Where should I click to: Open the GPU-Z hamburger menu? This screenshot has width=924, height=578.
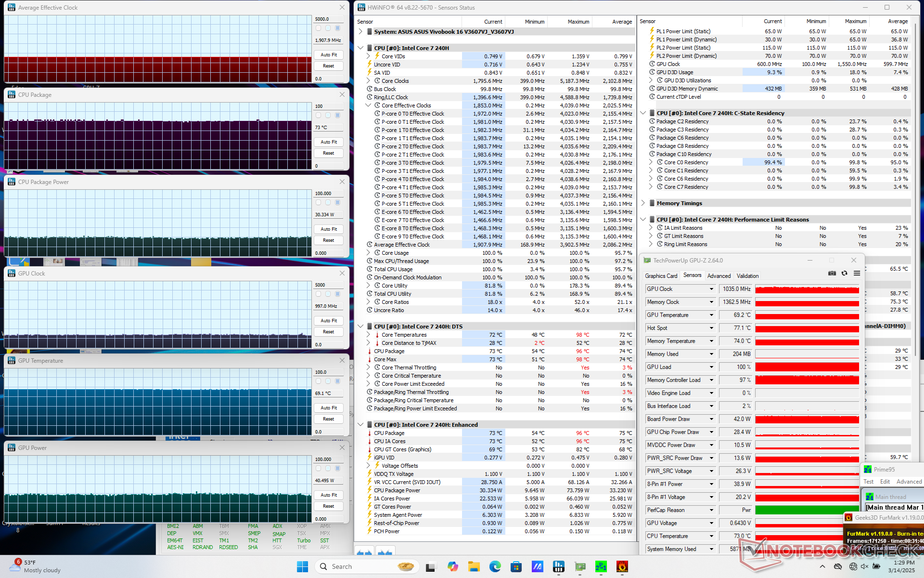[857, 274]
